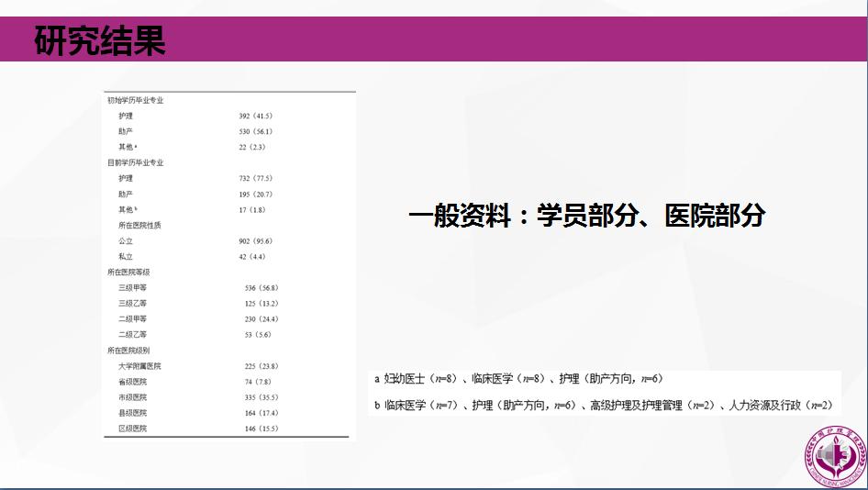Click '护理' label beside 392 (41.5)
The width and height of the screenshot is (868, 490).
(126, 116)
